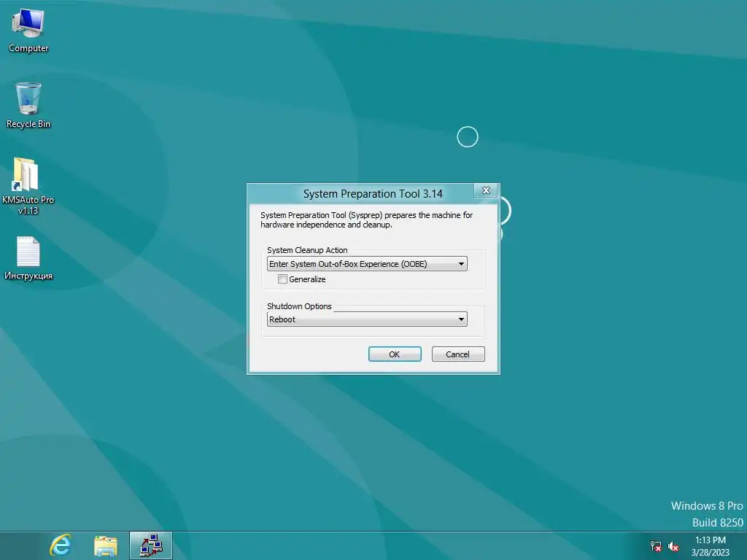
Task: Open the Computer desktop icon
Action: [28, 31]
